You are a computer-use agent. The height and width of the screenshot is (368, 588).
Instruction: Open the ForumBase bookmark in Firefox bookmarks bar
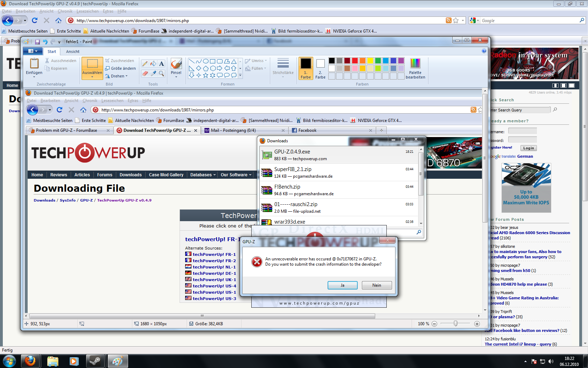145,31
